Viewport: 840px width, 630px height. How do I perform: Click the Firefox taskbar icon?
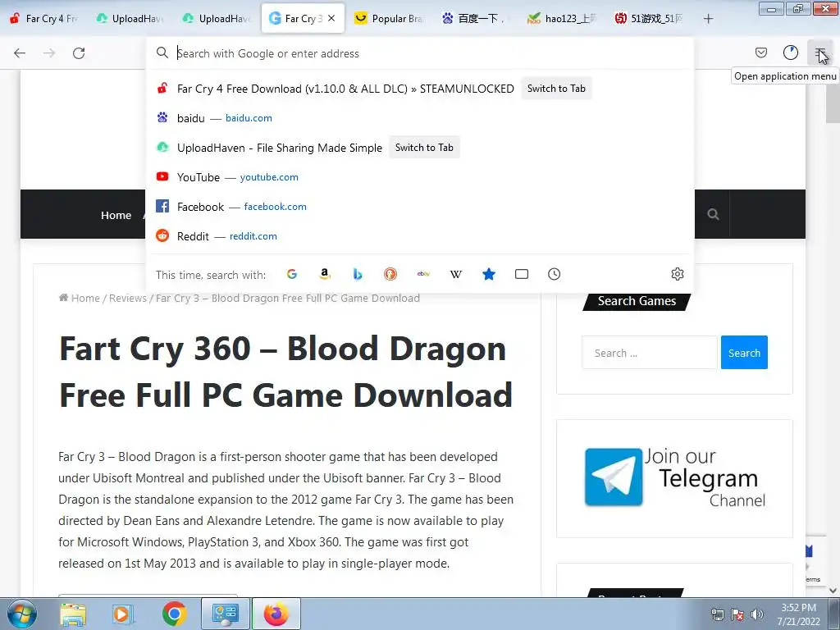coord(276,614)
